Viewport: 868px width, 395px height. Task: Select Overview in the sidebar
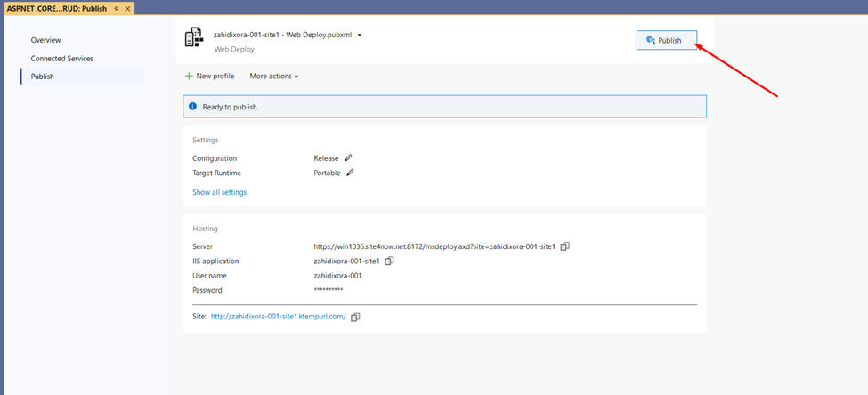click(46, 40)
